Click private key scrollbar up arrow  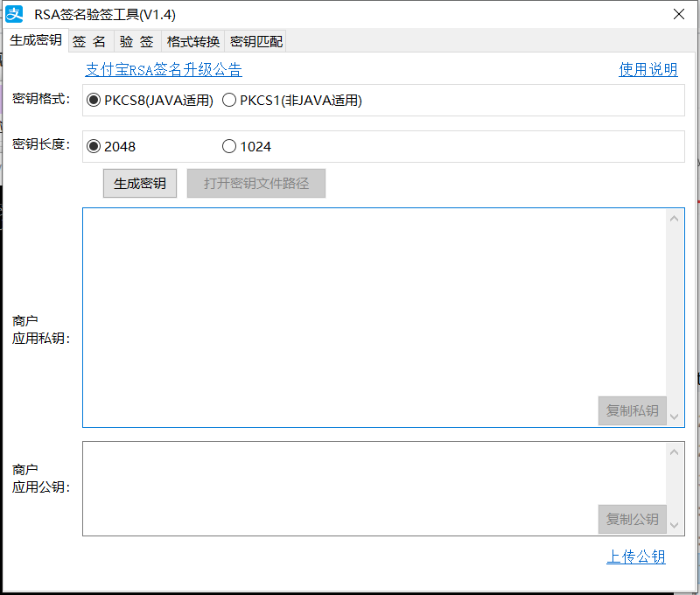point(675,219)
